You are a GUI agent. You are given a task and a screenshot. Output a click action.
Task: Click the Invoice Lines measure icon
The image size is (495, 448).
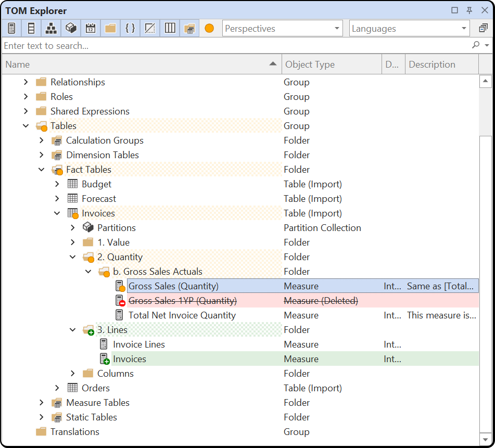click(x=104, y=344)
